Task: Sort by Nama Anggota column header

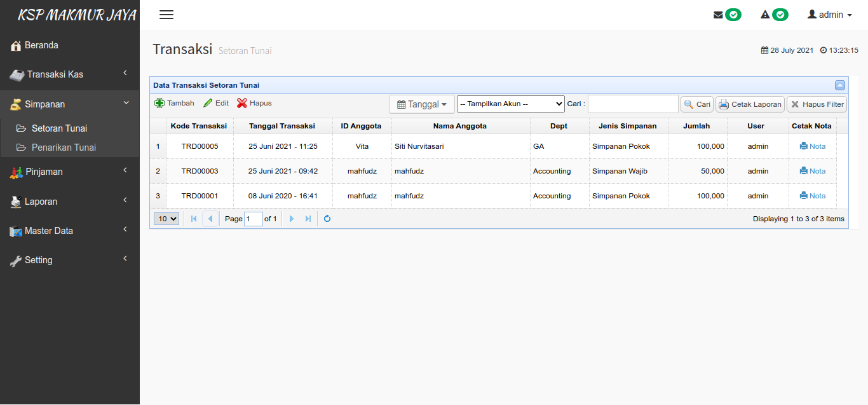Action: pos(461,126)
